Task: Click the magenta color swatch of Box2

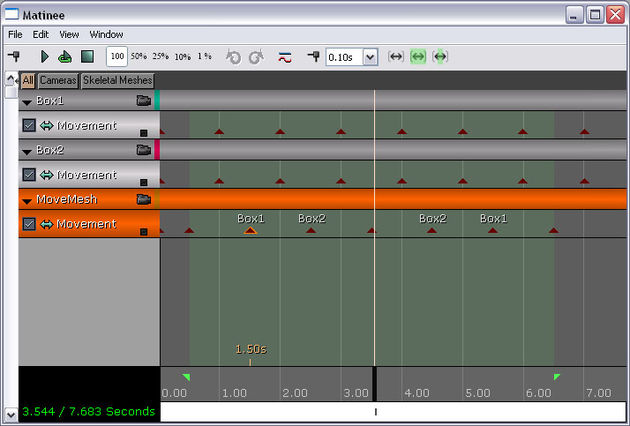Action: coord(157,150)
